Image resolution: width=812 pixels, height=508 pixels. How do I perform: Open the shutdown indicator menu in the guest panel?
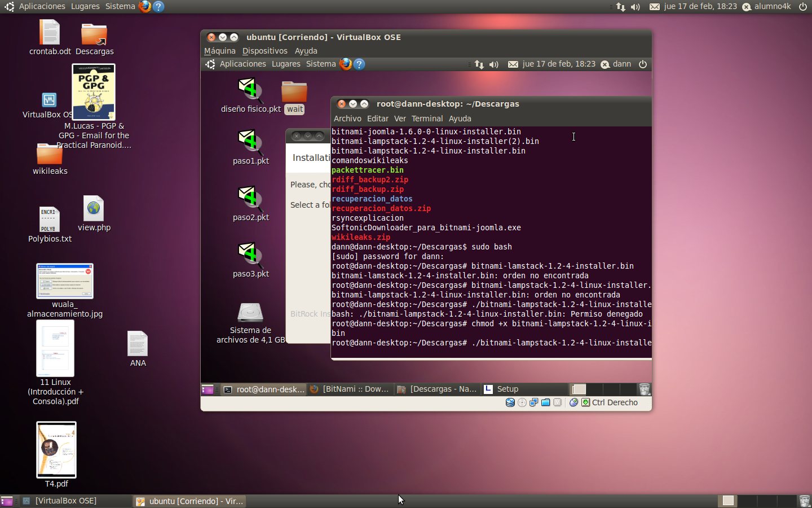coord(643,64)
